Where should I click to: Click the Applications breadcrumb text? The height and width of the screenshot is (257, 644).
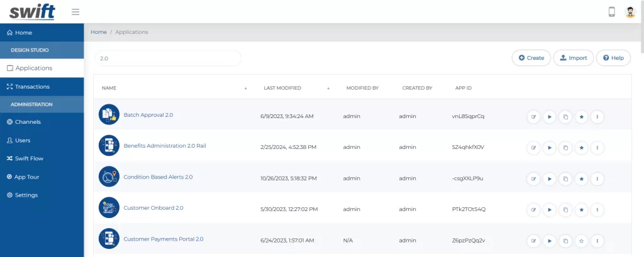pos(132,32)
